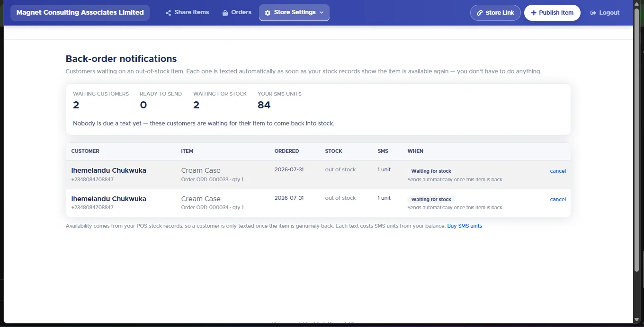Click 'out of stock' in ORD-000034 row
Screen dimensions: 644x327
(340, 198)
